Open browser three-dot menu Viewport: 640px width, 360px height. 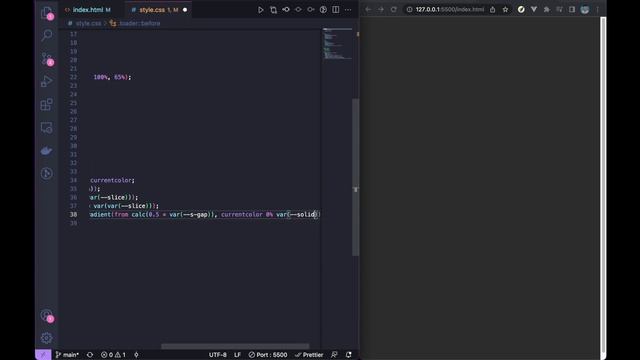(598, 9)
